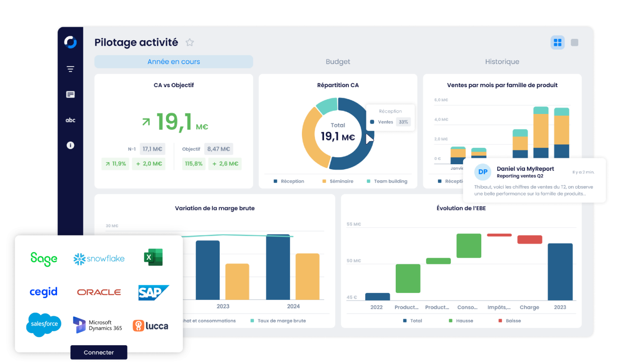Open the filter icon in sidebar
Viewport: 644px width, 362px height.
[70, 69]
